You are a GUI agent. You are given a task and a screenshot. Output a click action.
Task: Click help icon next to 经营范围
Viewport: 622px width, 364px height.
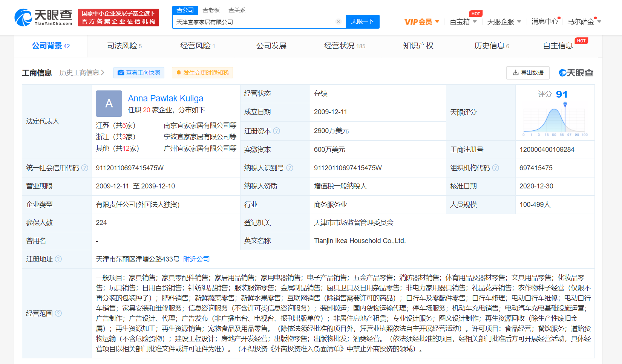(x=58, y=313)
